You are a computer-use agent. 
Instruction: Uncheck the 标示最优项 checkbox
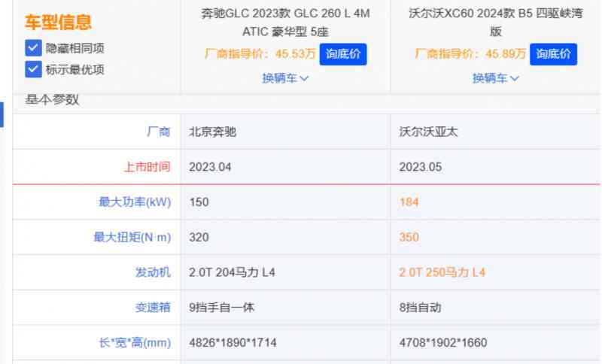33,69
